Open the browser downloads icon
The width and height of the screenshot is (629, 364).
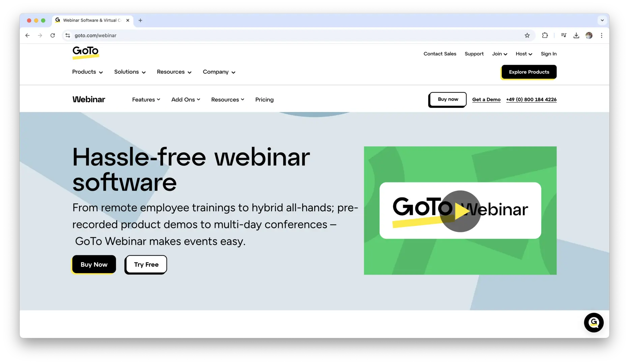(x=576, y=35)
